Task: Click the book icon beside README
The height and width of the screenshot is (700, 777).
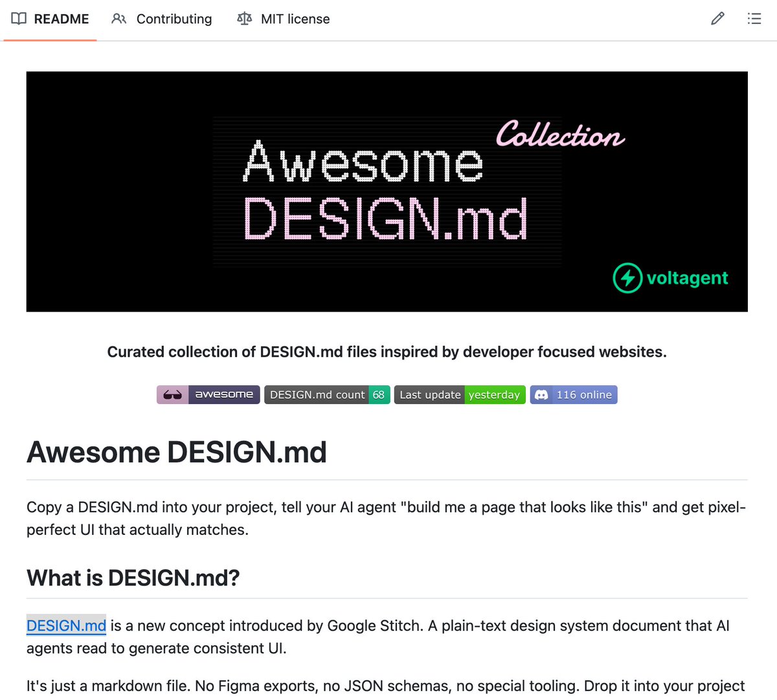Action: (19, 19)
